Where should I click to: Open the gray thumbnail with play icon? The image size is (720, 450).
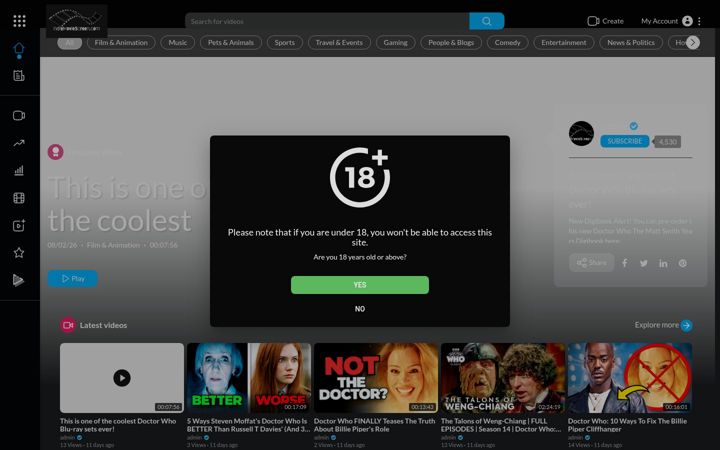122,378
